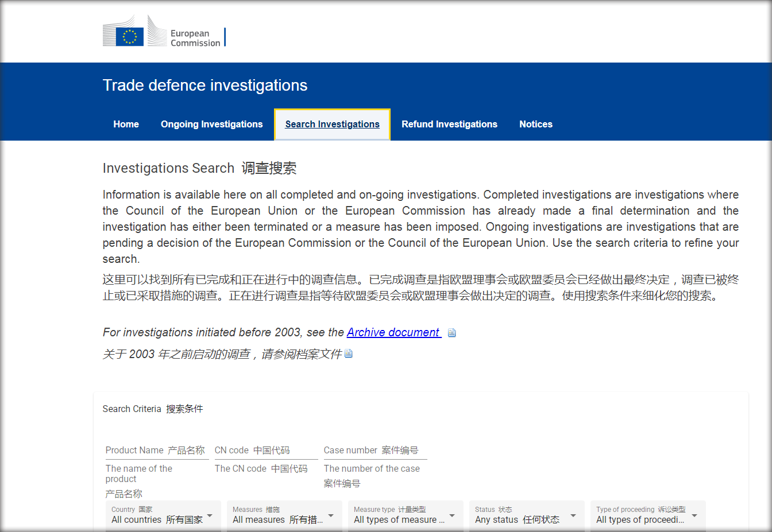The image size is (772, 532).
Task: Open the Ongoing Investigations tab
Action: tap(212, 124)
